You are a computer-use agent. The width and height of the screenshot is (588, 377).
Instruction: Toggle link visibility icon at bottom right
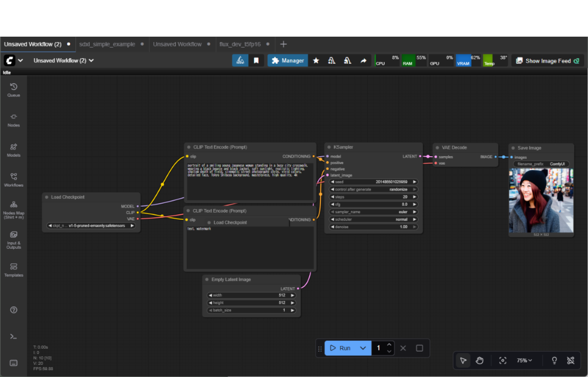coord(570,360)
